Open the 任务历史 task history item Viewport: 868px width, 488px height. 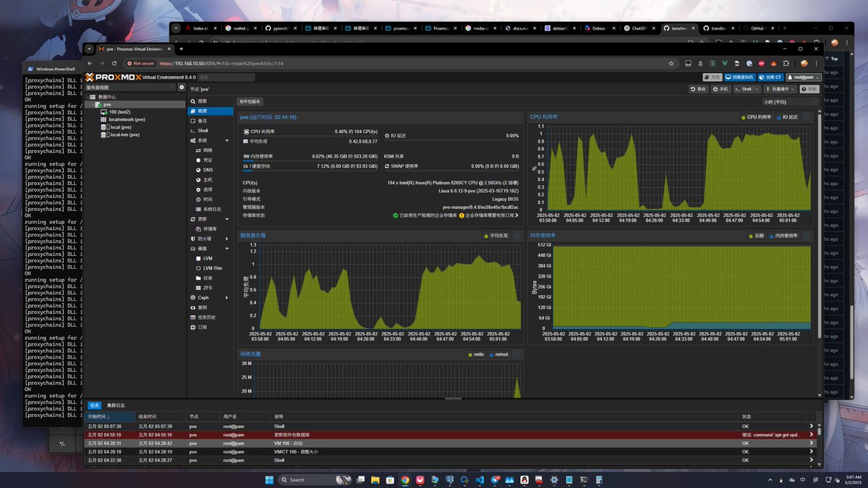207,317
